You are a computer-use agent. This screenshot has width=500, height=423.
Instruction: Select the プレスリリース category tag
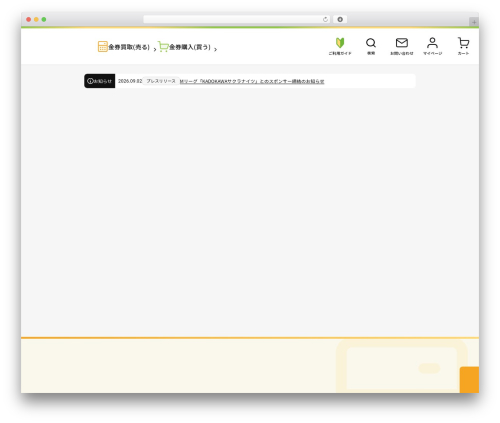pos(161,81)
